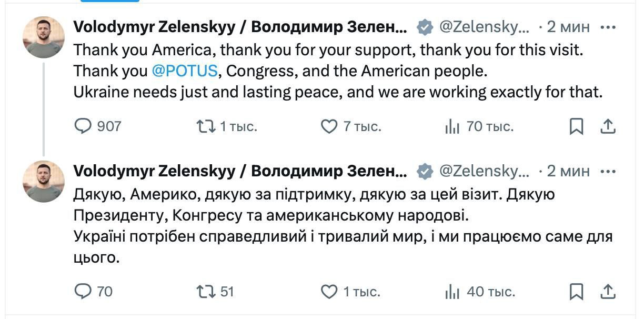Open more options for the Ukrainian tweet
Screen dimensions: 644x319
[x=608, y=171]
